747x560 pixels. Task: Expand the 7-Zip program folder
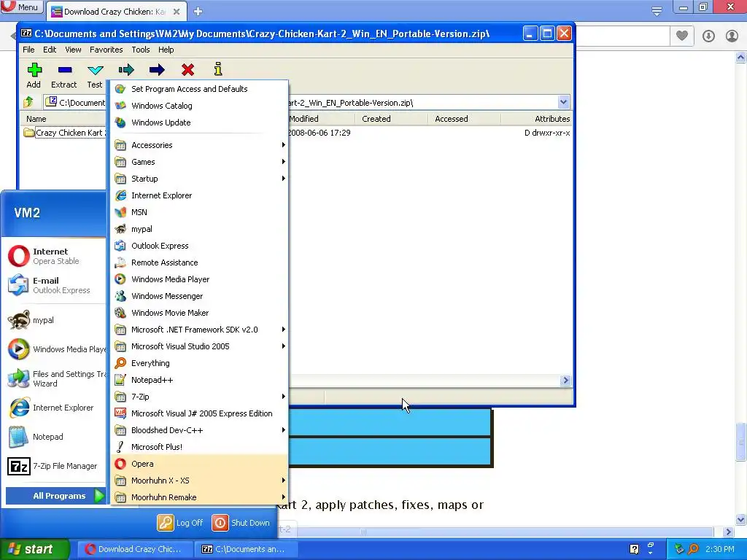199,397
